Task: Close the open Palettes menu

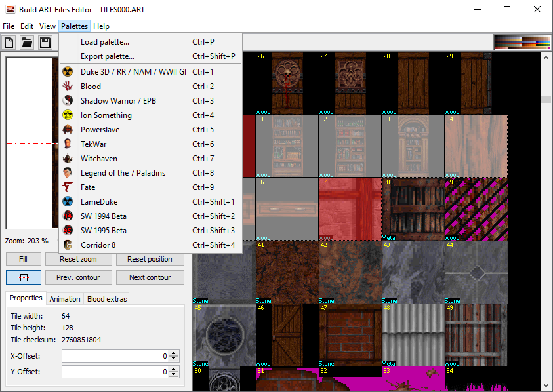Action: pyautogui.click(x=74, y=26)
